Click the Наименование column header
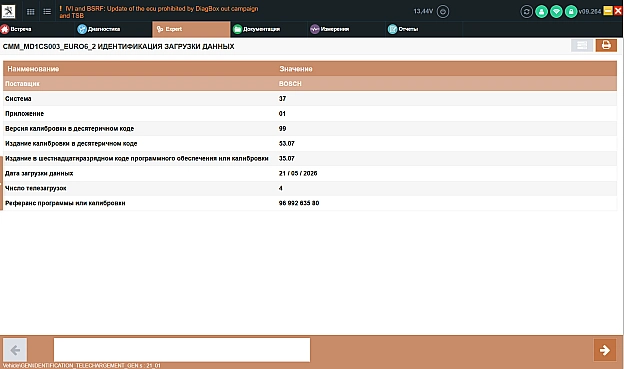Viewport: 624px width, 369px height. click(33, 69)
